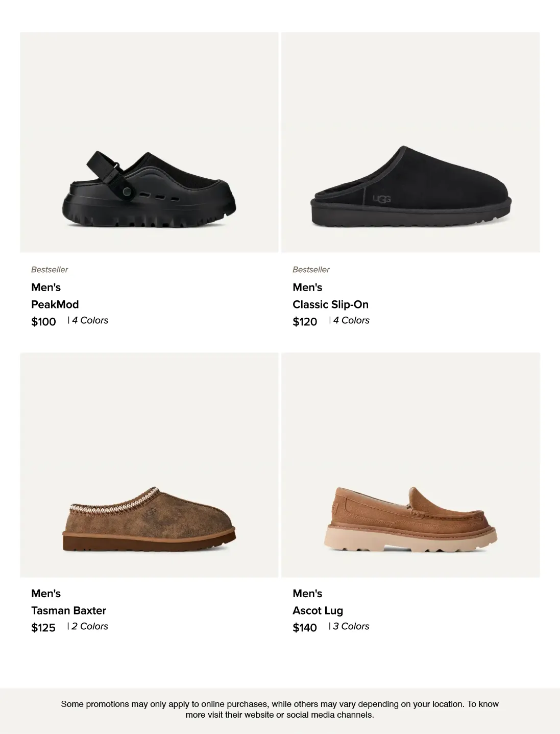The height and width of the screenshot is (734, 560).
Task: View the Ascot Lug loafer photo
Action: tap(410, 465)
